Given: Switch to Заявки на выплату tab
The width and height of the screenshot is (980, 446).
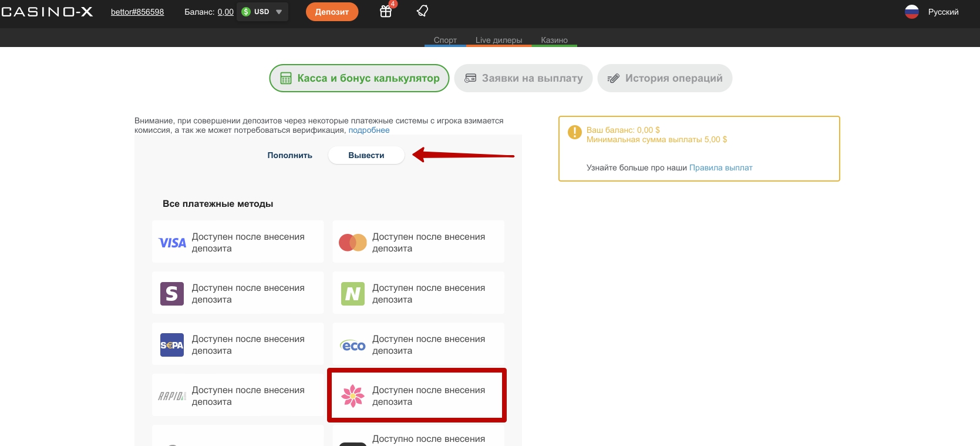Looking at the screenshot, I should point(523,78).
